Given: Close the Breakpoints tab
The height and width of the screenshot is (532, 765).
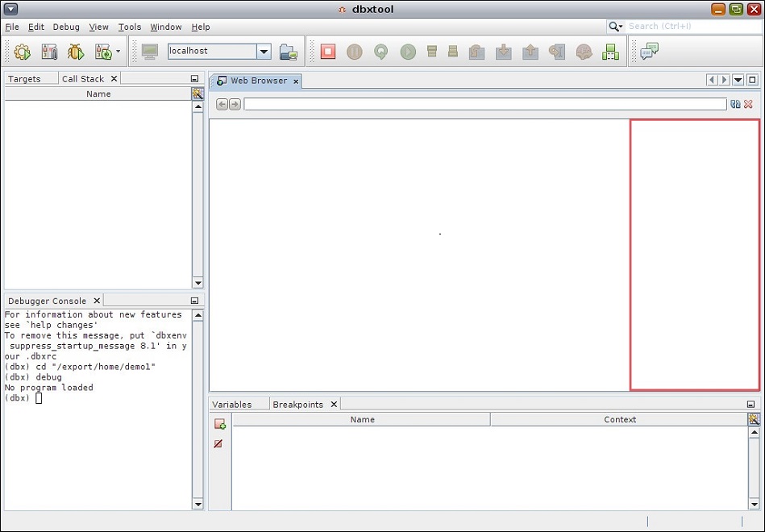Looking at the screenshot, I should (x=334, y=404).
